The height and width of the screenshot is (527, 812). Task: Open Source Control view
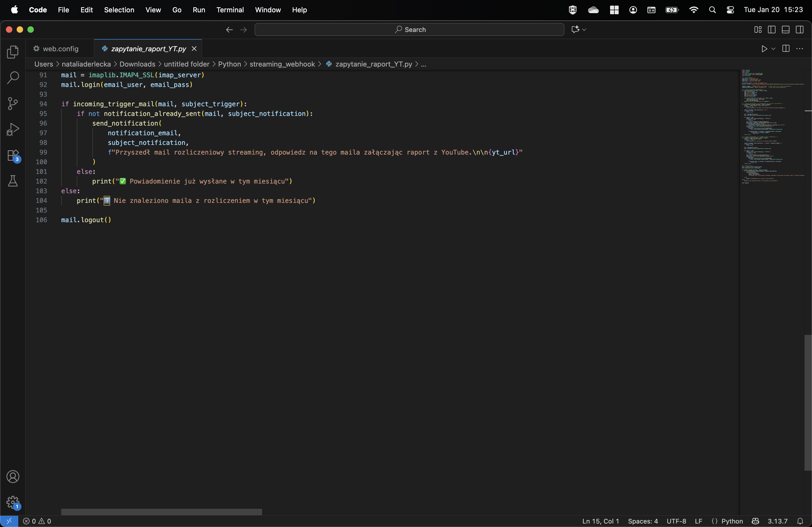click(13, 104)
